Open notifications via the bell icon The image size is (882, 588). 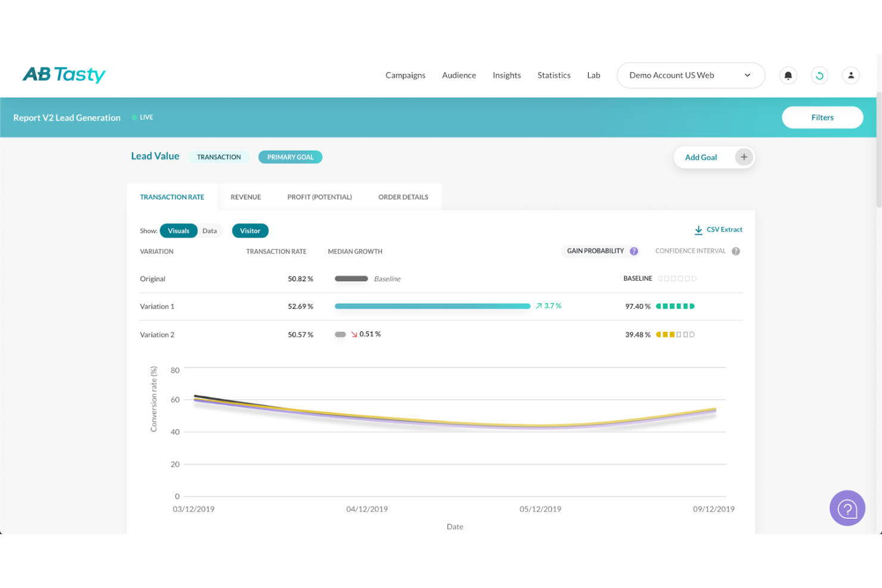tap(788, 75)
